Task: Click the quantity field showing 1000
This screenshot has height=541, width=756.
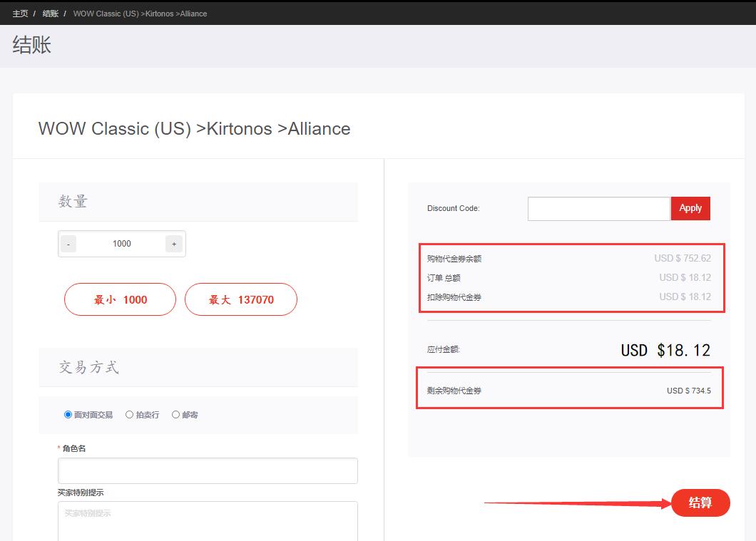Action: [x=122, y=244]
